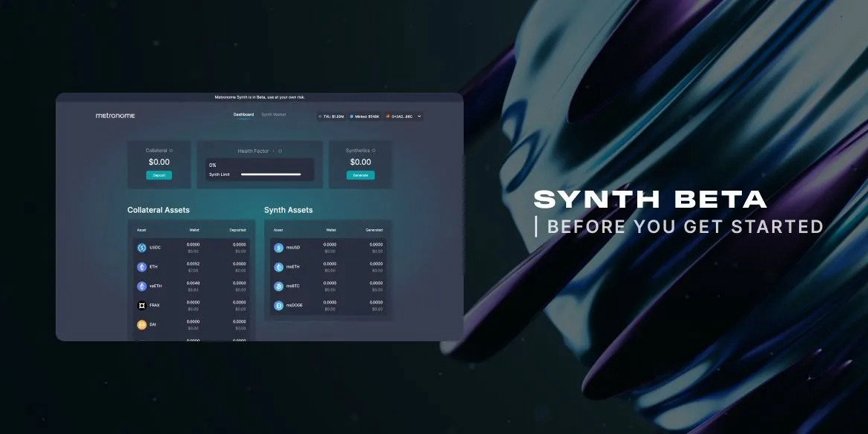
Task: Click the Synthetics info icon
Action: click(373, 151)
